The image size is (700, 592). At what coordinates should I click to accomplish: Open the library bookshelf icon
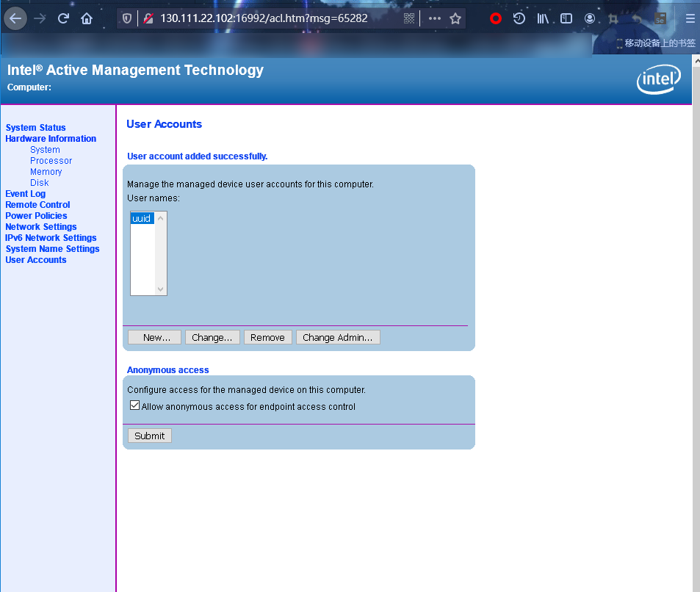pos(543,18)
